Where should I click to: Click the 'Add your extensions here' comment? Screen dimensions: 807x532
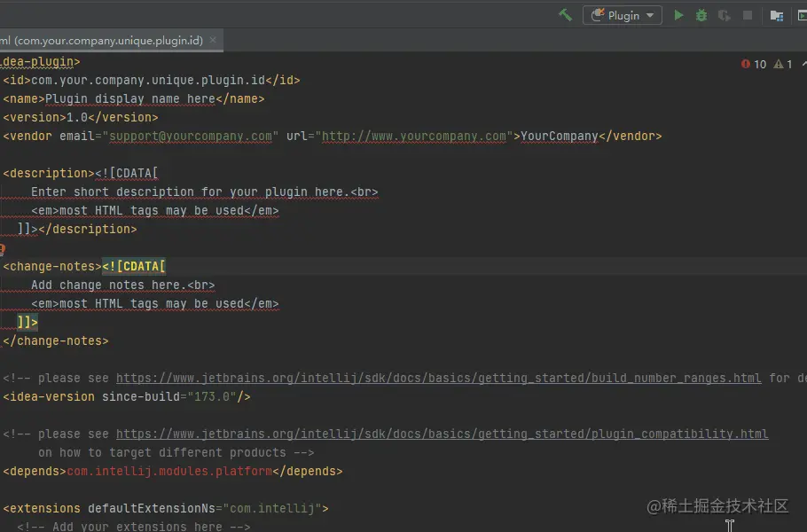point(134,526)
